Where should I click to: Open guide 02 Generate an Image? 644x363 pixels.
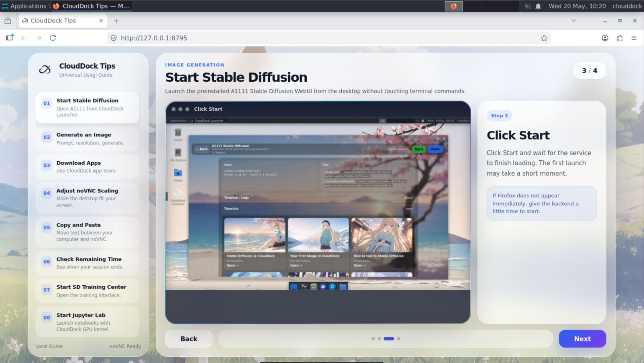pyautogui.click(x=87, y=138)
